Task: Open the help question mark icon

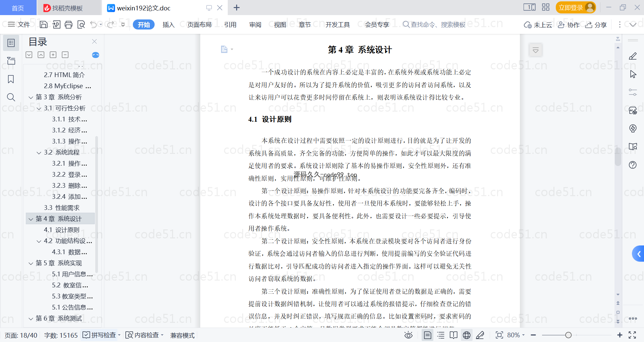Action: pos(633,165)
